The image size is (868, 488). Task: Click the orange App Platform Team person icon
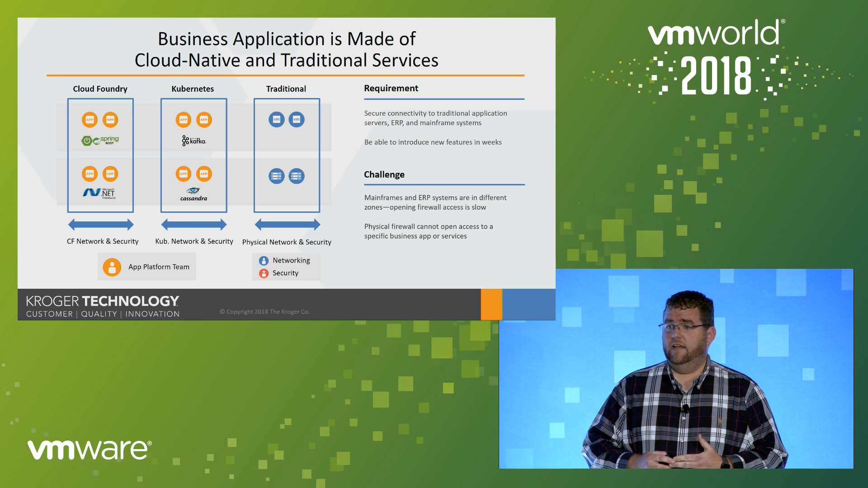112,267
